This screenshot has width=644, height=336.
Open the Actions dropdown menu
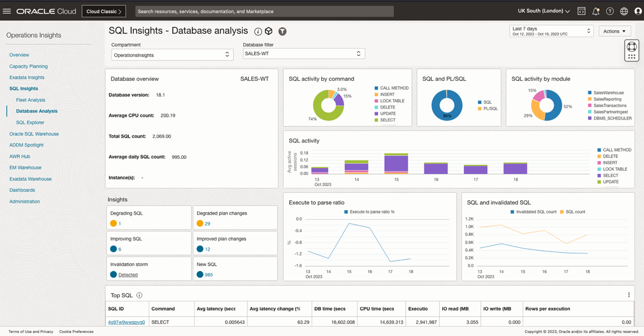point(614,31)
